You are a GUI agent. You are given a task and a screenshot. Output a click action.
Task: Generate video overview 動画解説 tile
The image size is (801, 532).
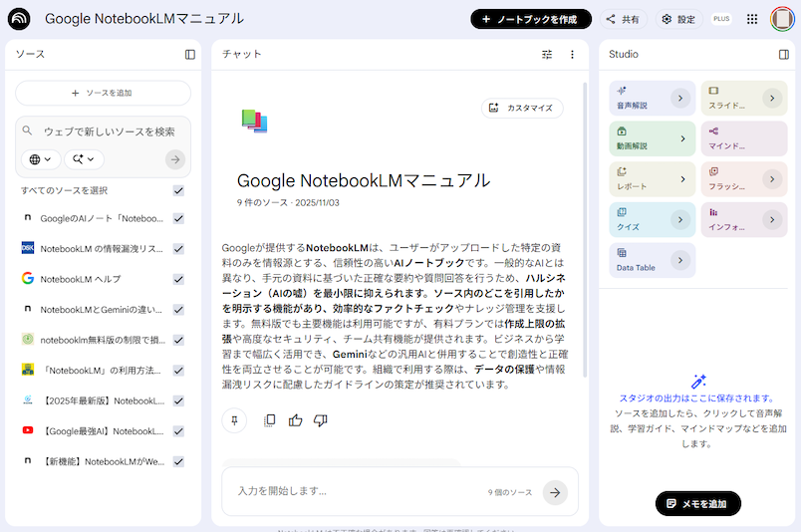653,138
